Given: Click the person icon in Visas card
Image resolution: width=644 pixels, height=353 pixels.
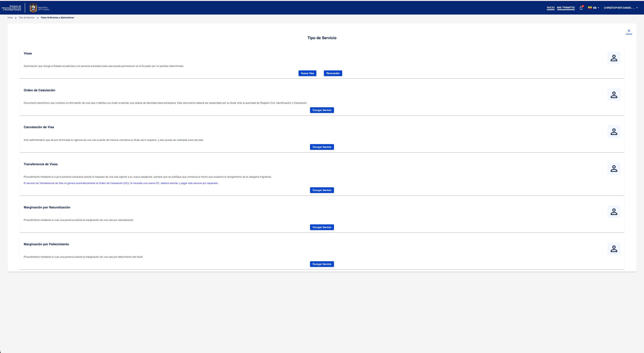Looking at the screenshot, I should pyautogui.click(x=614, y=58).
